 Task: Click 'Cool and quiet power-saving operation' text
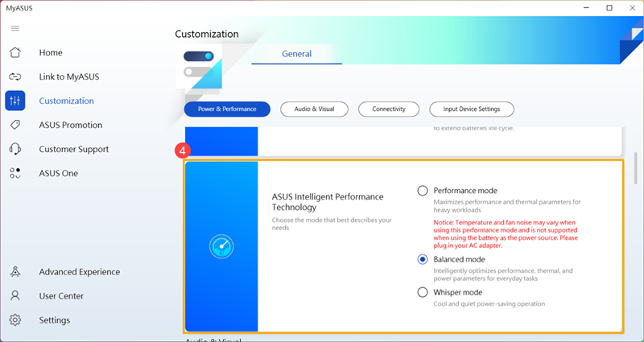click(x=489, y=304)
